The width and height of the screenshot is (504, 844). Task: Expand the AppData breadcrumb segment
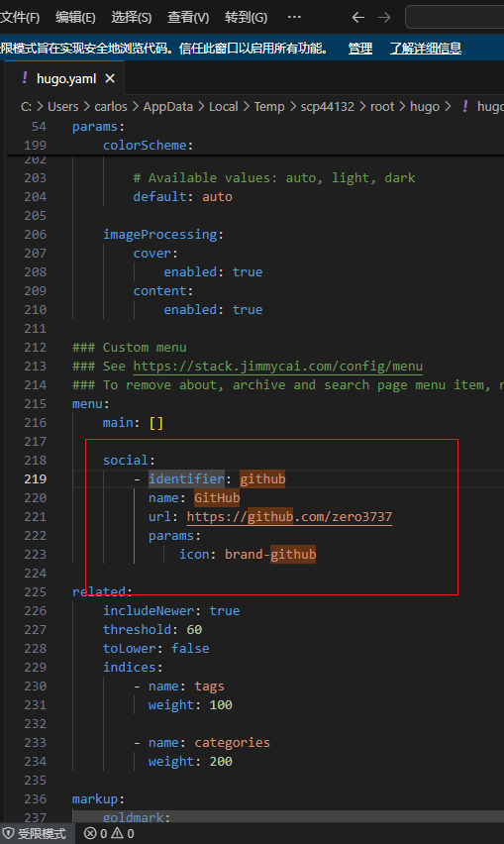tap(167, 107)
